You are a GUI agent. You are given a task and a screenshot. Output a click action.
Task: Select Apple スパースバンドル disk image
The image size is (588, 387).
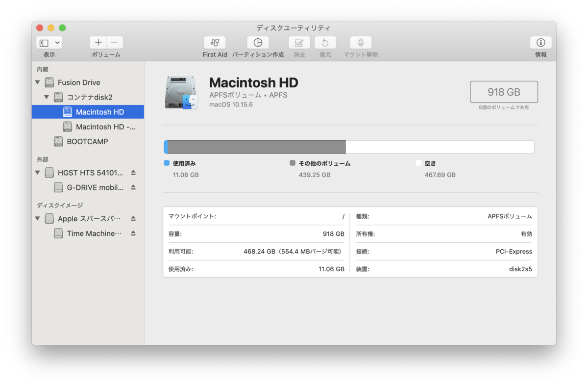[x=88, y=219]
